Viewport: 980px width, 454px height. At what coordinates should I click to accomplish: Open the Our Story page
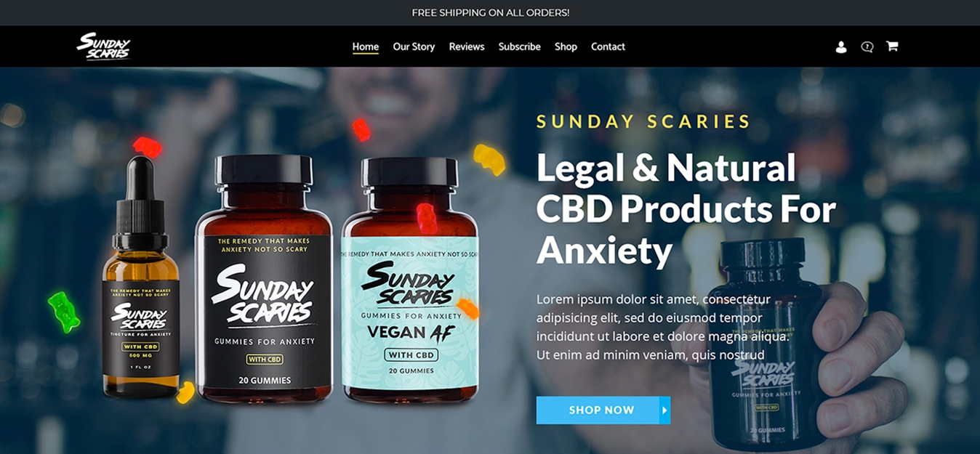click(414, 46)
